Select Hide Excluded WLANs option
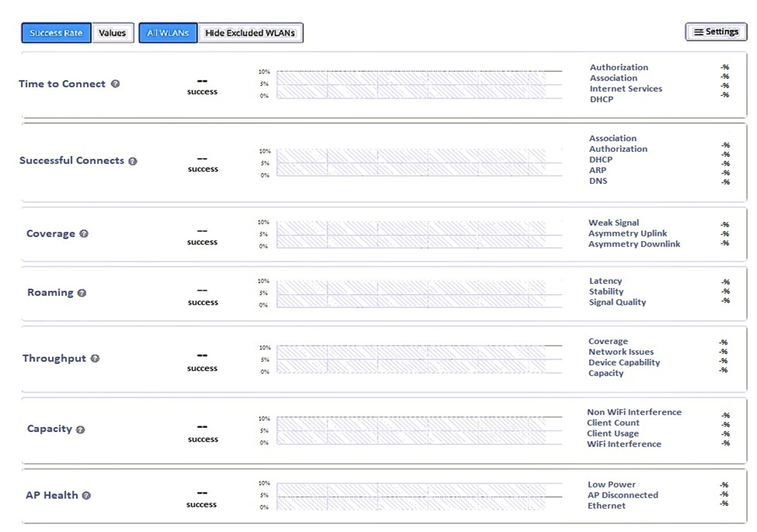Screen dimensions: 757x532 click(x=250, y=33)
